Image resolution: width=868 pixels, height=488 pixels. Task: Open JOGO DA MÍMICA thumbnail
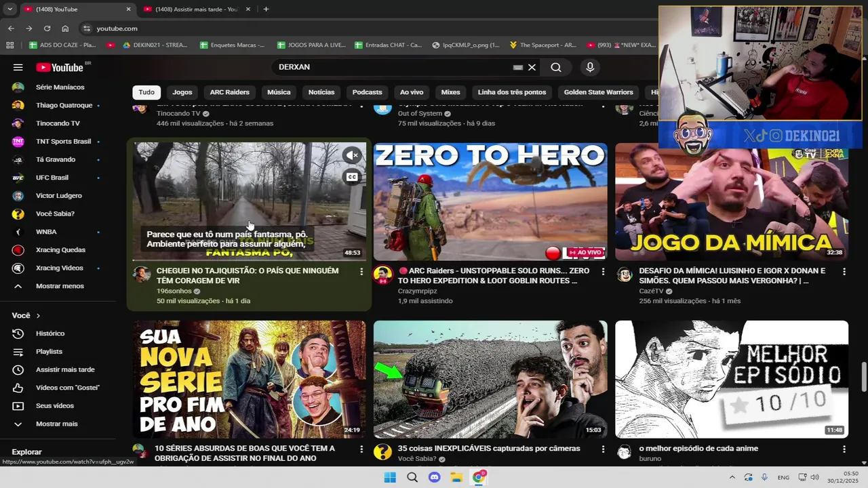[x=732, y=201]
